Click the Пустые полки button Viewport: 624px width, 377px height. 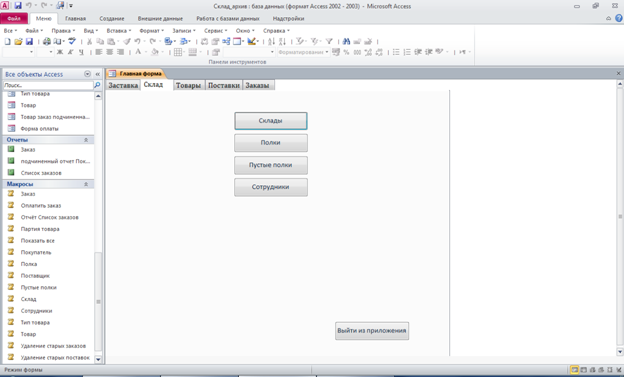pyautogui.click(x=271, y=165)
